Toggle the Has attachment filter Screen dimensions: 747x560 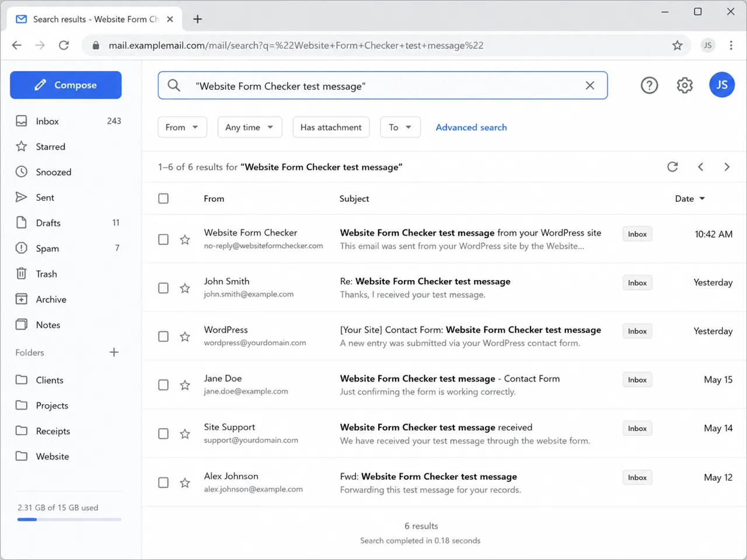pyautogui.click(x=331, y=127)
